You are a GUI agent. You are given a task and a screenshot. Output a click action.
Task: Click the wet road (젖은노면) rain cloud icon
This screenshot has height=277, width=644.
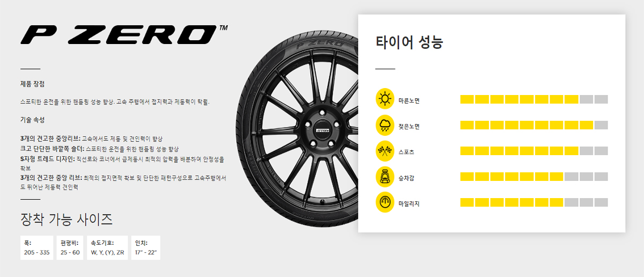[x=385, y=125]
